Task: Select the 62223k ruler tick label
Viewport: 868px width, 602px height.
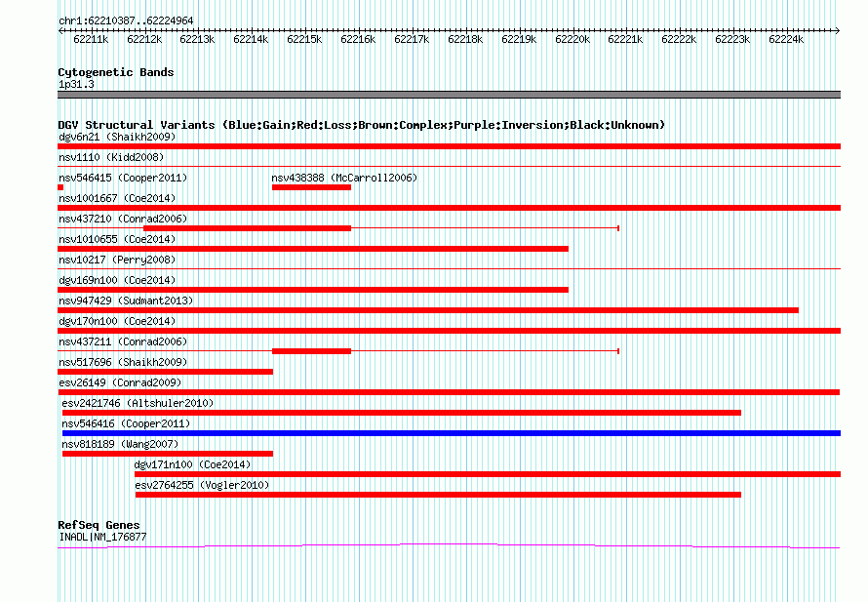Action: pos(733,39)
